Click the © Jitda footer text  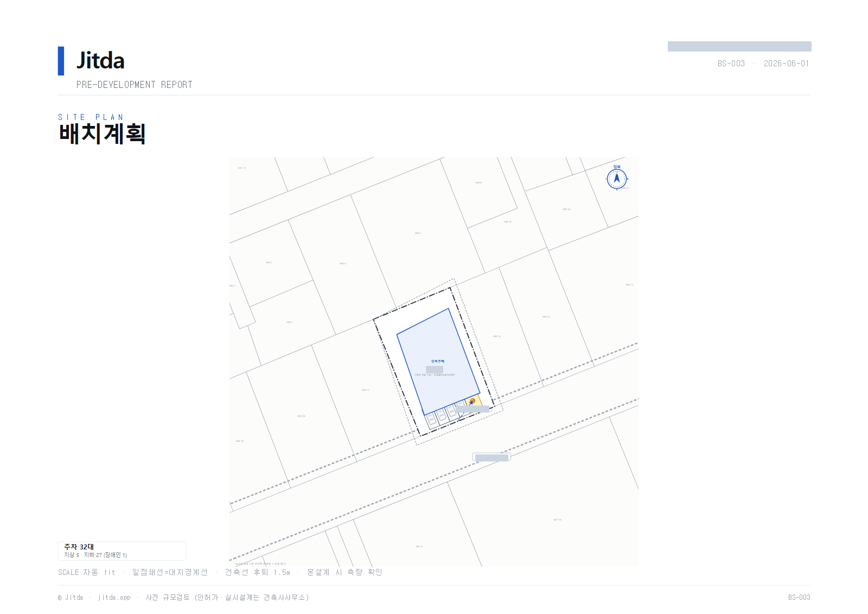71,597
